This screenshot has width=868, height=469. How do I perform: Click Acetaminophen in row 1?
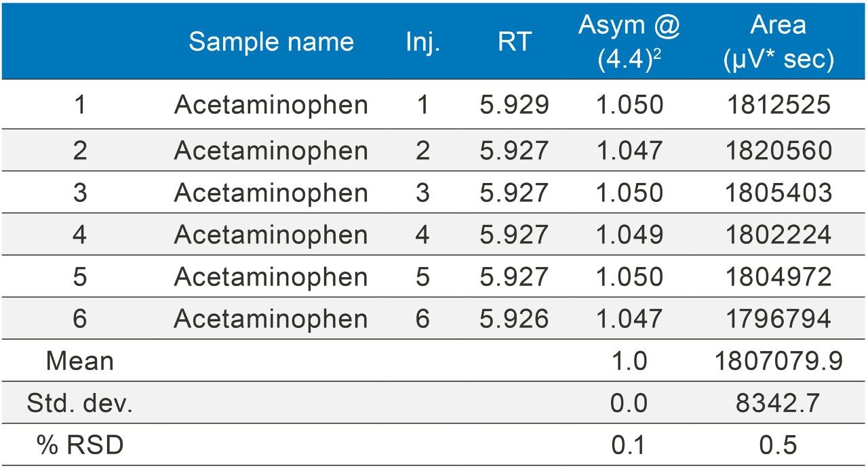point(271,105)
